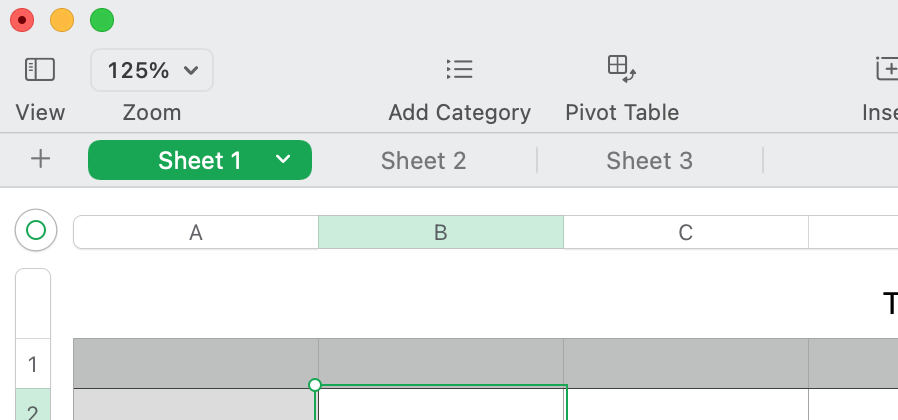Image resolution: width=898 pixels, height=420 pixels.
Task: Switch to the Sheet 3 tab
Action: pos(649,161)
